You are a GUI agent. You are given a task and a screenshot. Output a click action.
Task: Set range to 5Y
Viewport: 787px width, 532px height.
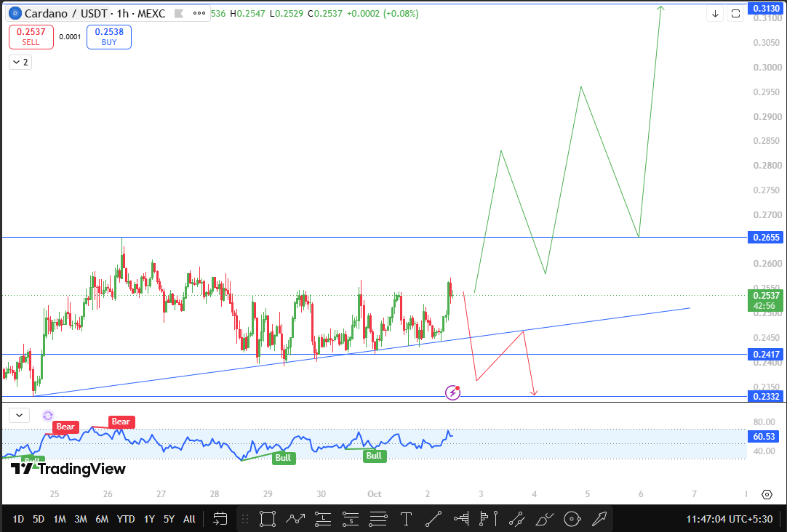point(169,519)
